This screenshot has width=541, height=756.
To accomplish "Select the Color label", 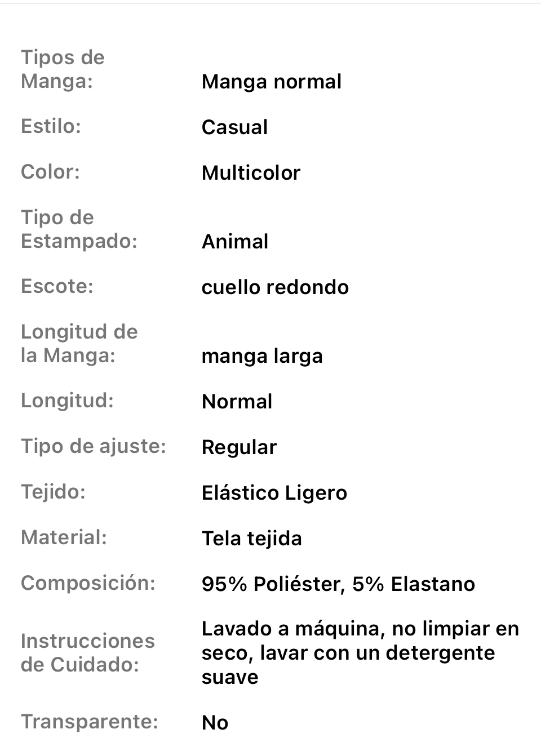I will pos(50,172).
